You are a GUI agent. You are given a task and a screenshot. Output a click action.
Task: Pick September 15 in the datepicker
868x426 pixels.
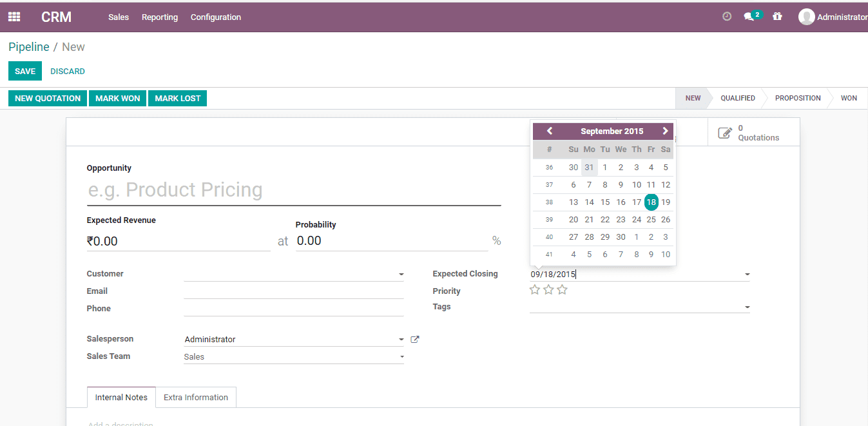605,202
